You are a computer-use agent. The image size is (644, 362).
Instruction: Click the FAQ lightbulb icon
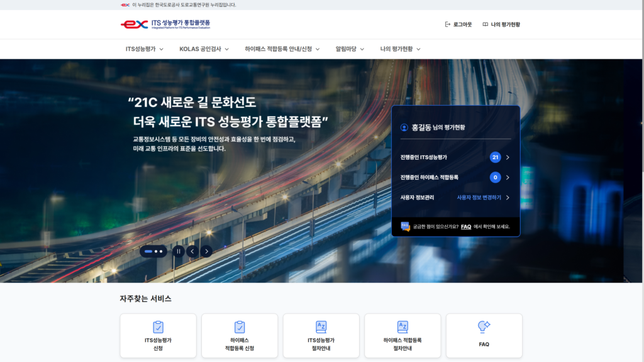coord(484,326)
